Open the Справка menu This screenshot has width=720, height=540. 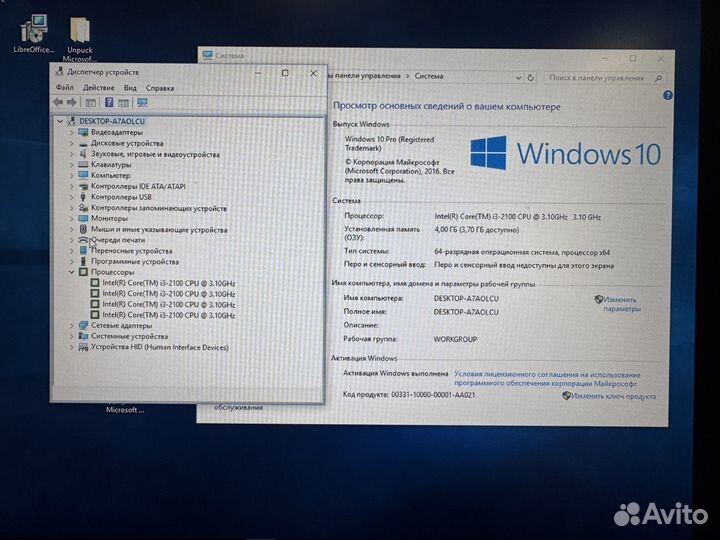(160, 88)
